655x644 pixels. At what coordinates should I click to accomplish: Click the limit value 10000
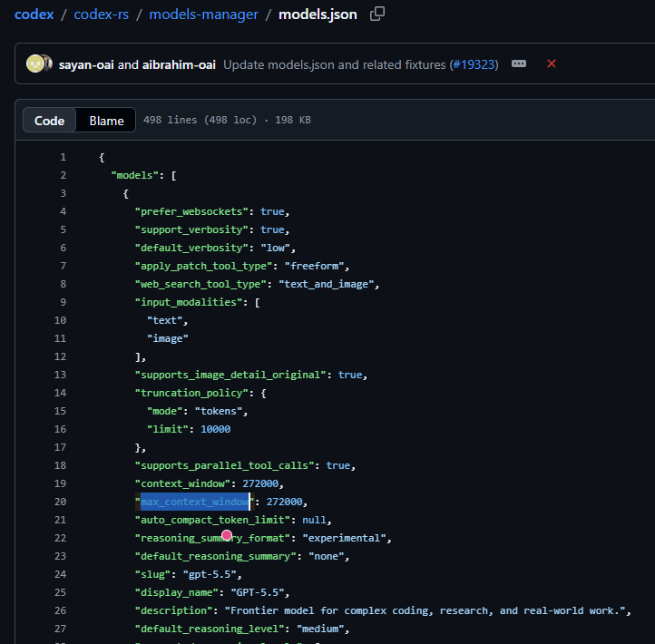[216, 429]
